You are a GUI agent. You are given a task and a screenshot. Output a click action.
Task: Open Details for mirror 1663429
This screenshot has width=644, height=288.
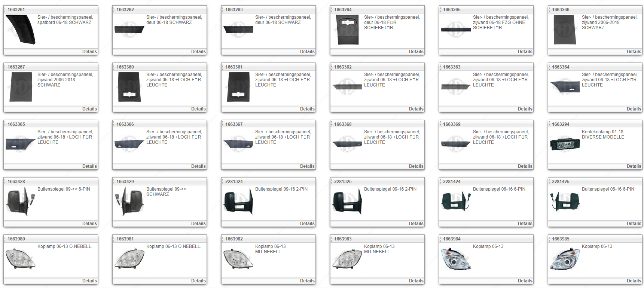tap(198, 224)
